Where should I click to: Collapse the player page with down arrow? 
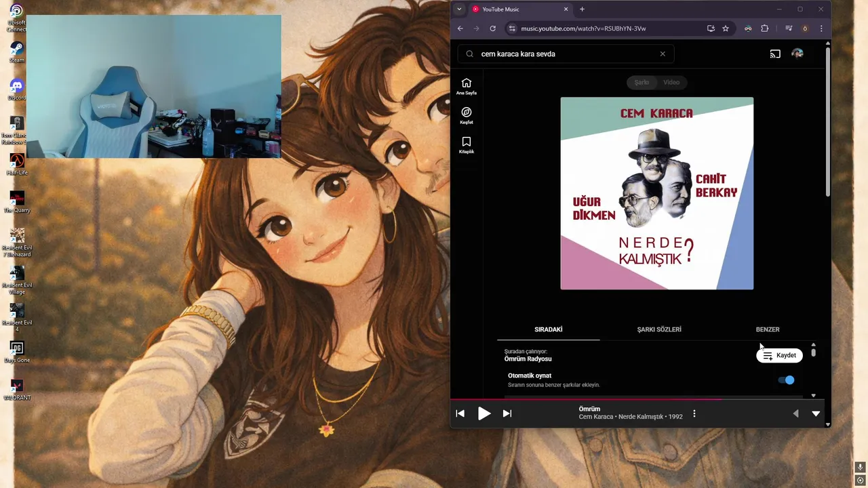(816, 413)
